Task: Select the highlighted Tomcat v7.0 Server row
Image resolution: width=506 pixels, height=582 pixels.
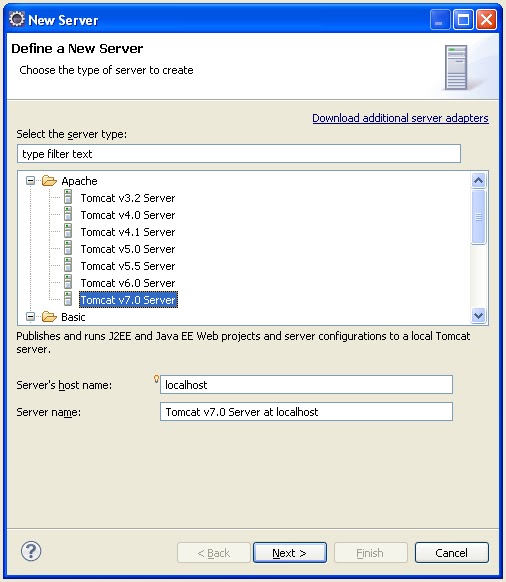Action: [x=128, y=300]
